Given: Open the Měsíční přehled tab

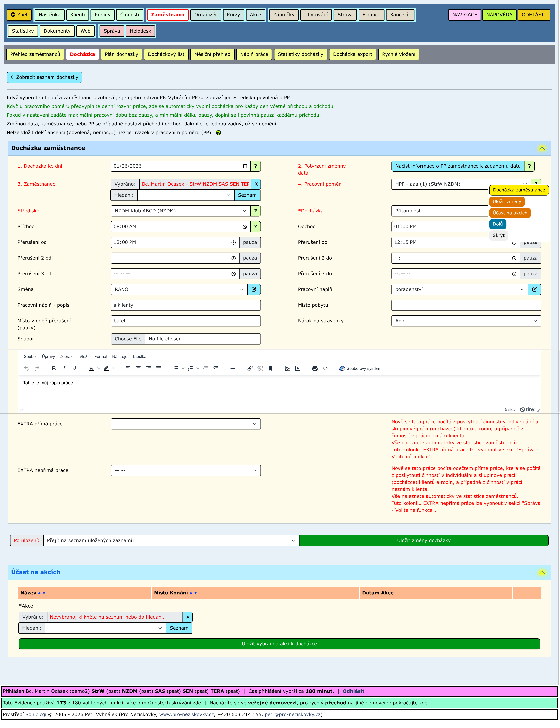Looking at the screenshot, I should pos(212,54).
